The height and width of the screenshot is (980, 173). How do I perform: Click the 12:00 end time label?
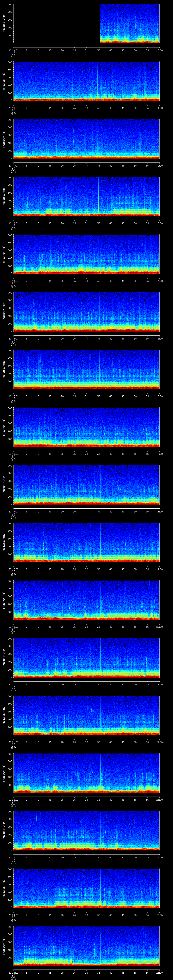pos(159,166)
